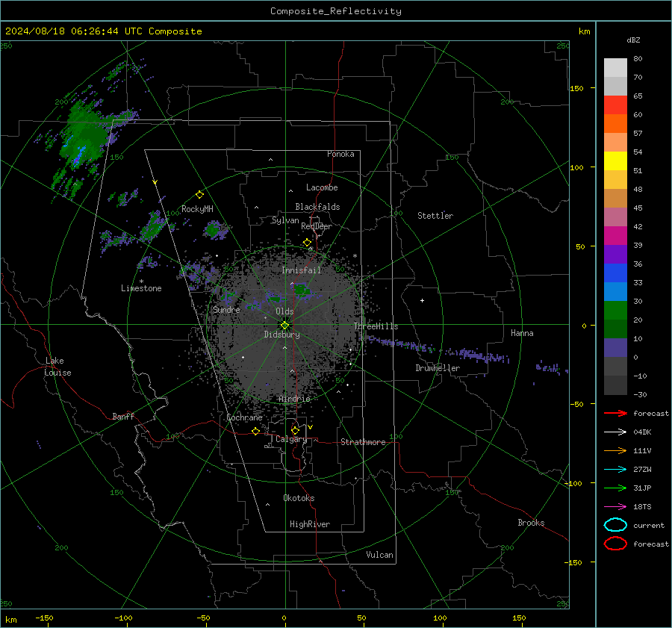Viewport: 672px width, 628px height.
Task: Click the 100 tick on right km axis
Action: click(x=576, y=167)
